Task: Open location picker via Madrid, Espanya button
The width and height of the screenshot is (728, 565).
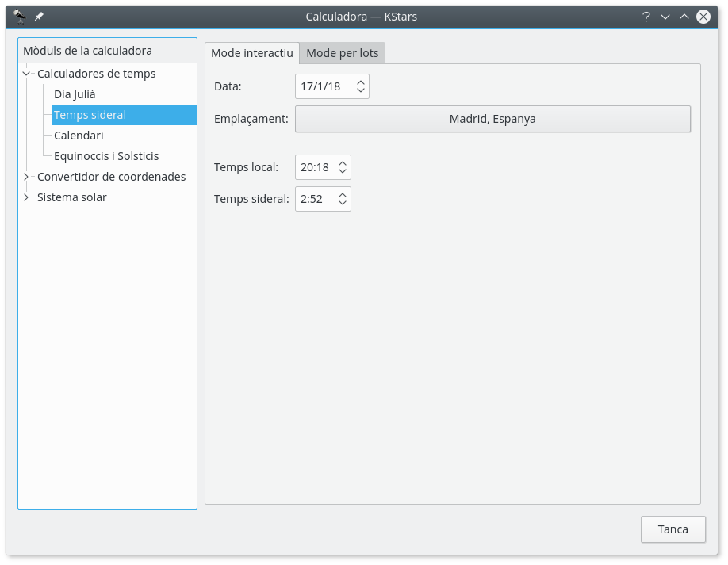Action: pyautogui.click(x=492, y=119)
